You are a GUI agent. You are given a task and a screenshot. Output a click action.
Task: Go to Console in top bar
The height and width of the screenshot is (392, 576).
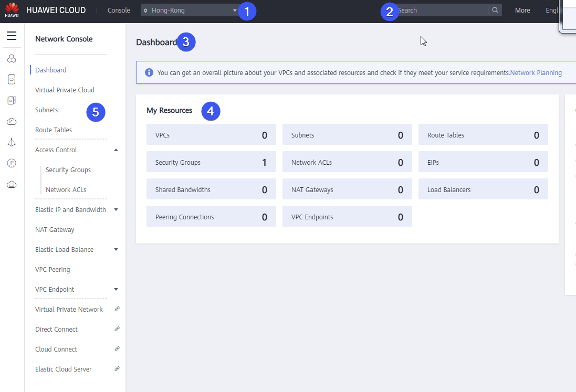[119, 10]
